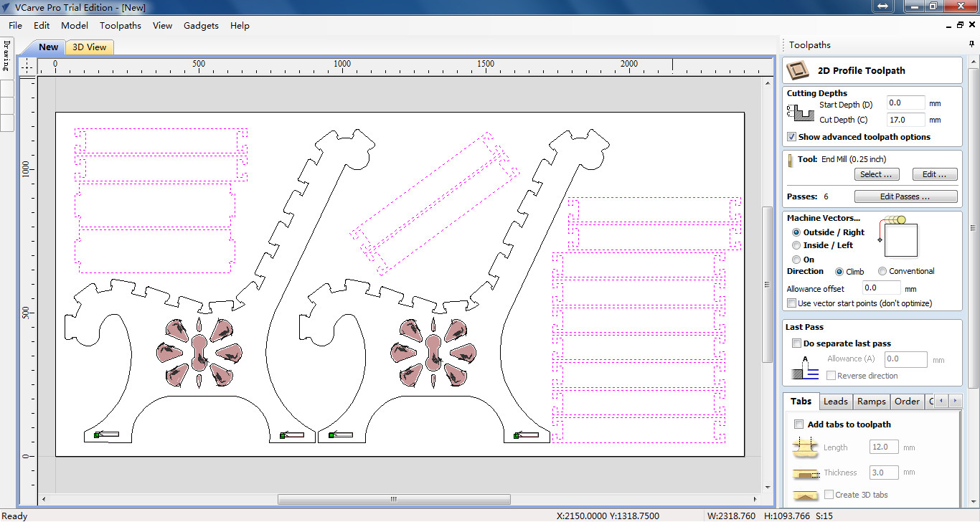Click the Cut Depth (C) field
This screenshot has height=522, width=980.
click(x=905, y=120)
